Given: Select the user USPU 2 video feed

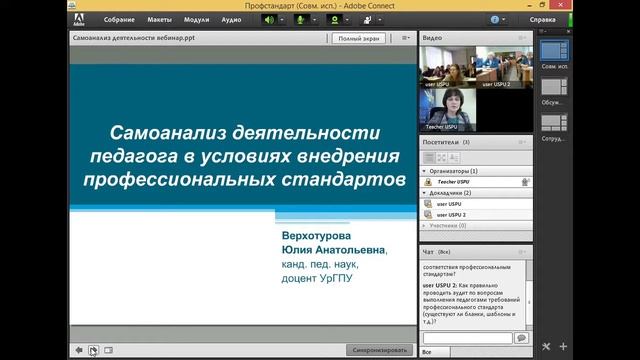Looking at the screenshot, I should (504, 67).
